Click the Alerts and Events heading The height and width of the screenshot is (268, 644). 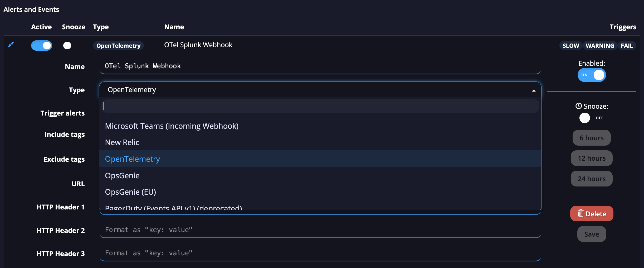(x=31, y=9)
